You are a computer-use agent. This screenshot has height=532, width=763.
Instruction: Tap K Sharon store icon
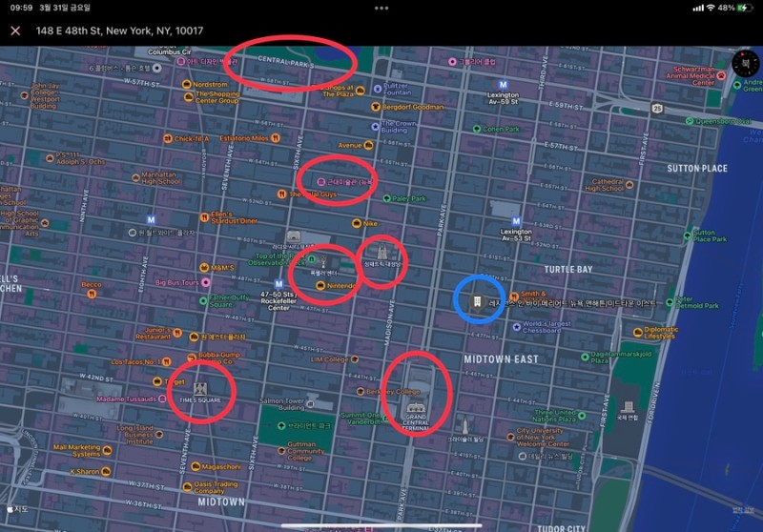106,471
